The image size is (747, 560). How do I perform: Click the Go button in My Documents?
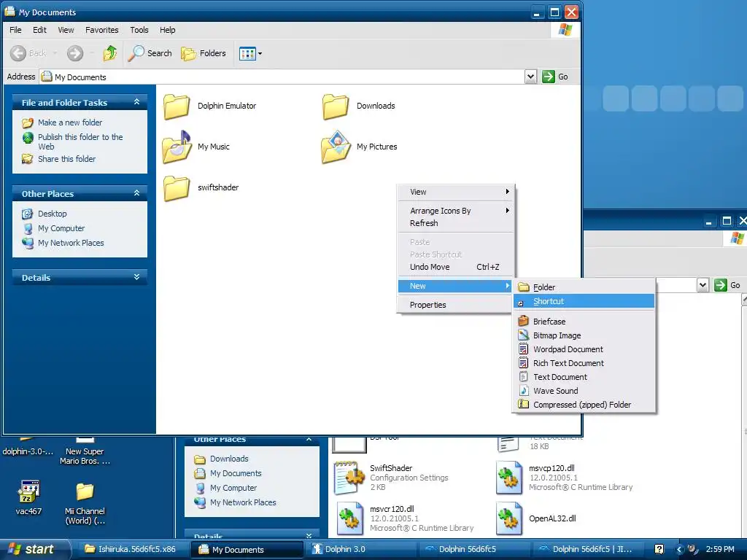click(555, 77)
